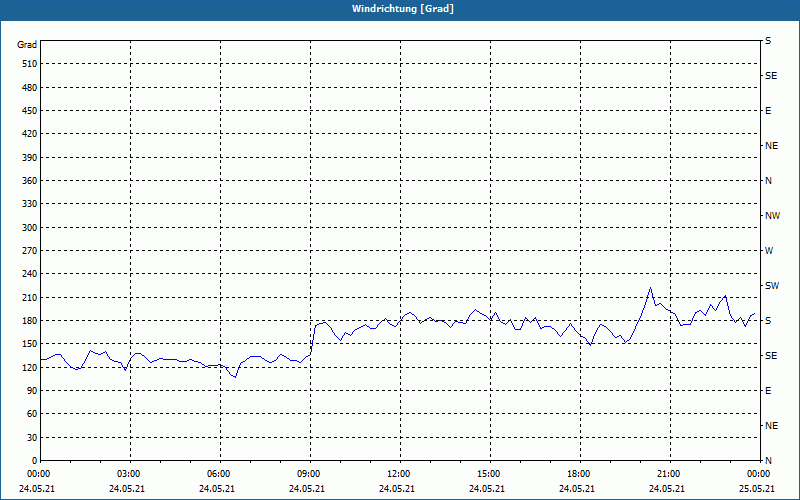Click the 90 y-axis label
This screenshot has height=500, width=800.
tap(32, 391)
